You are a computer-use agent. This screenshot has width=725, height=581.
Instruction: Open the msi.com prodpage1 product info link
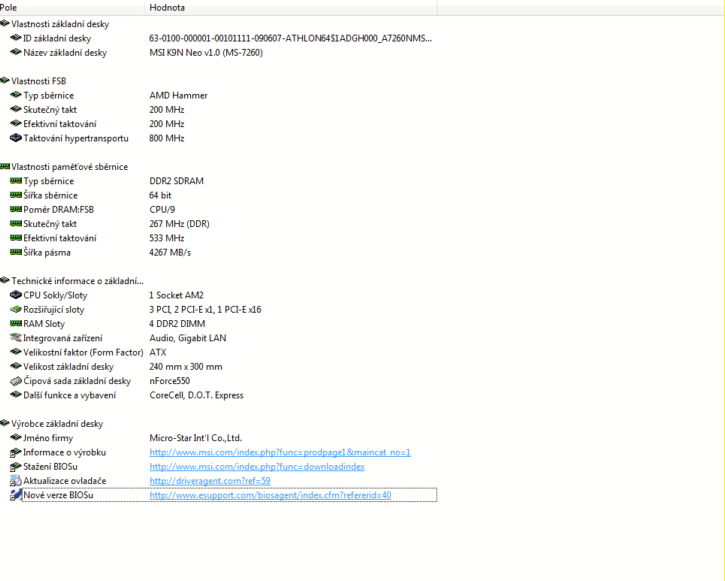[280, 453]
